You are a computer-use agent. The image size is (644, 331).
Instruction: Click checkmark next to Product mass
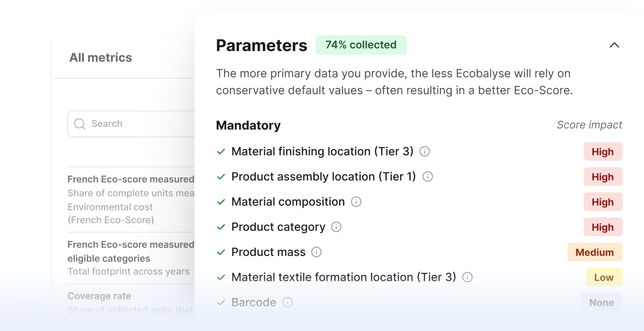coord(221,252)
